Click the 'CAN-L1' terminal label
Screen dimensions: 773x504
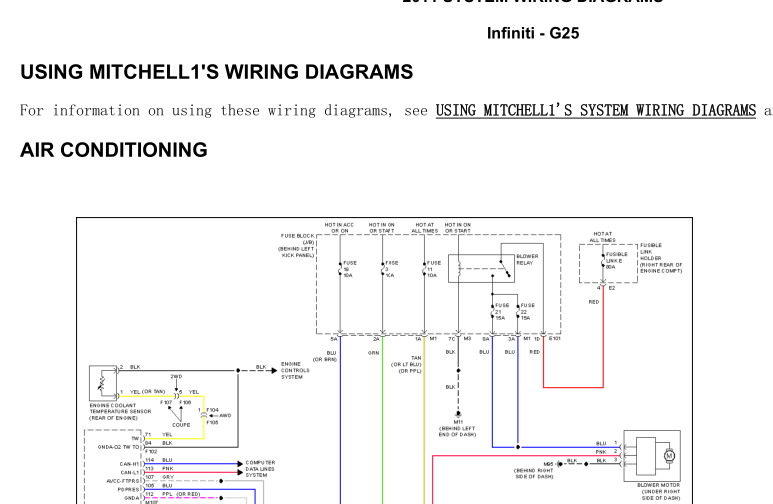tap(129, 472)
